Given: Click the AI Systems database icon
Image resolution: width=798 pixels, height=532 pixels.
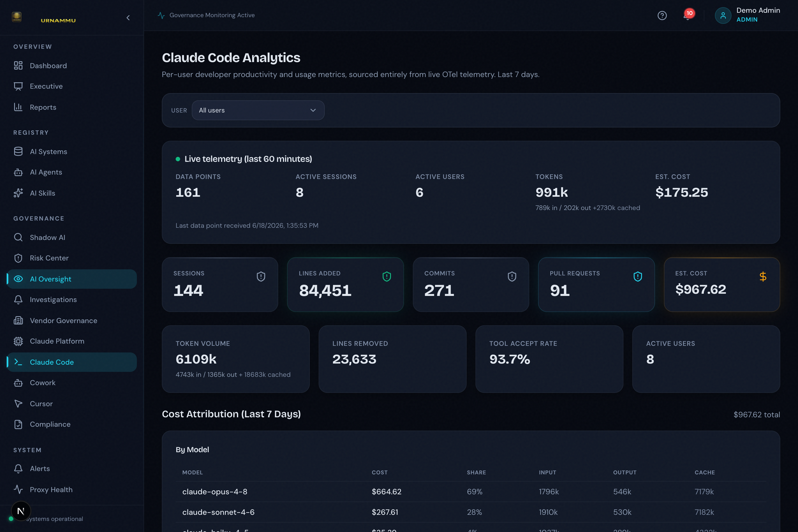Looking at the screenshot, I should point(18,151).
